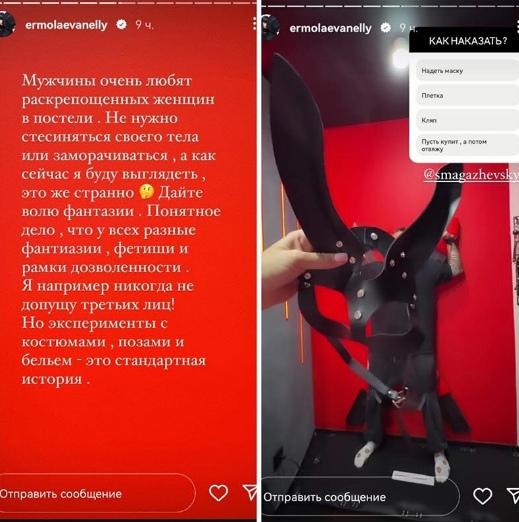
Task: Share the left story via paper plane icon
Action: click(x=250, y=493)
